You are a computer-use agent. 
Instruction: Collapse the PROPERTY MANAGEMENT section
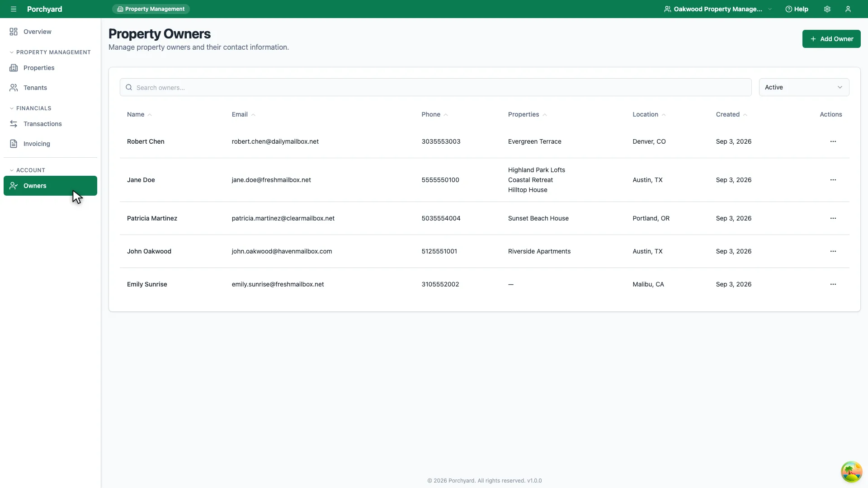pos(50,52)
